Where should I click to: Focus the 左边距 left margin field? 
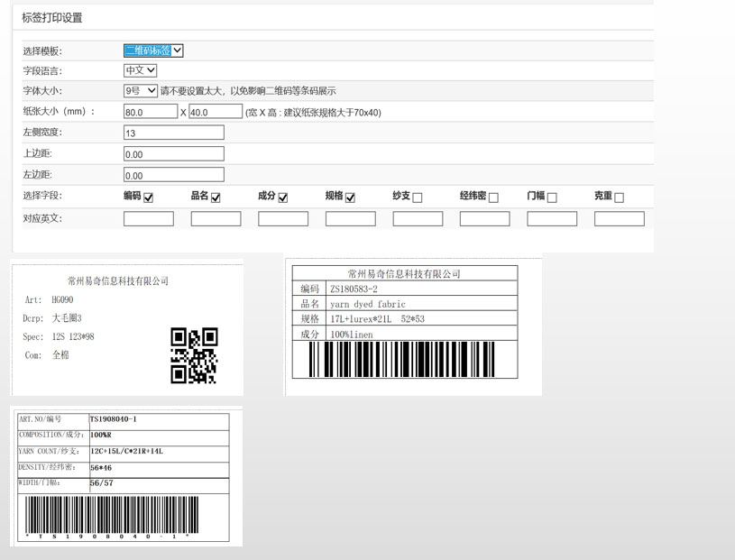coord(174,175)
